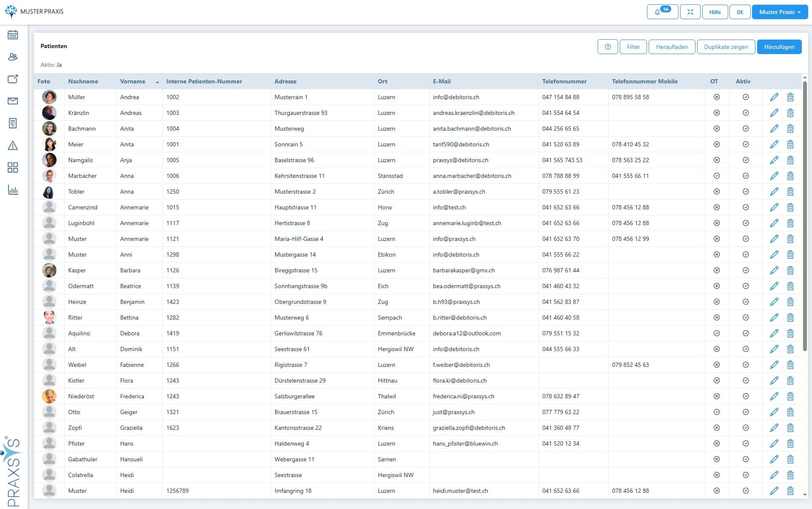Click the Hilfe button in the top bar
The width and height of the screenshot is (812, 509).
tap(715, 12)
